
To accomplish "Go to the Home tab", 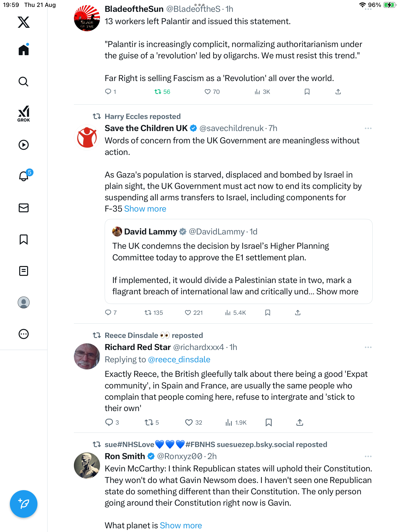I will click(x=24, y=50).
